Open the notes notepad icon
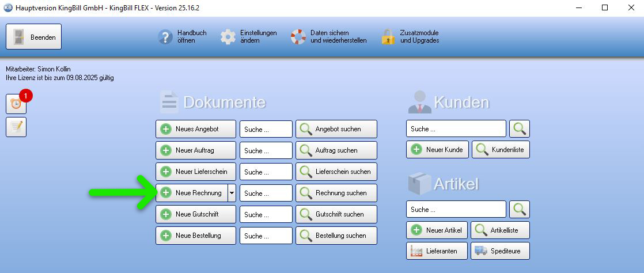 tap(16, 127)
